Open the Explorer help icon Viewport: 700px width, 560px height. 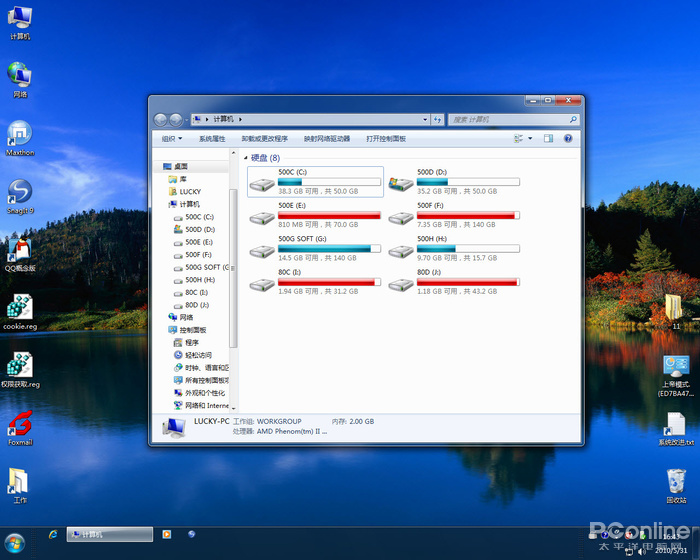568,138
